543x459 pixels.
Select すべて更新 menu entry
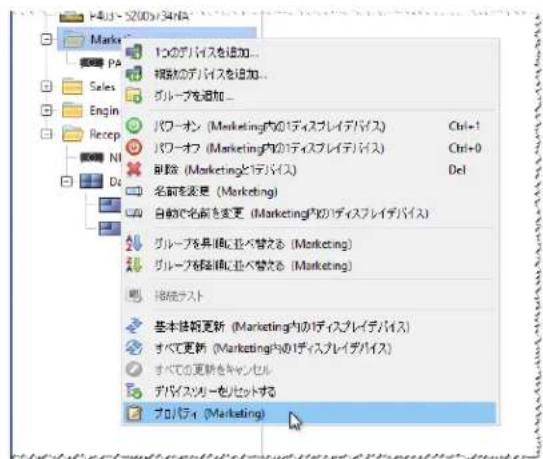tap(310, 348)
